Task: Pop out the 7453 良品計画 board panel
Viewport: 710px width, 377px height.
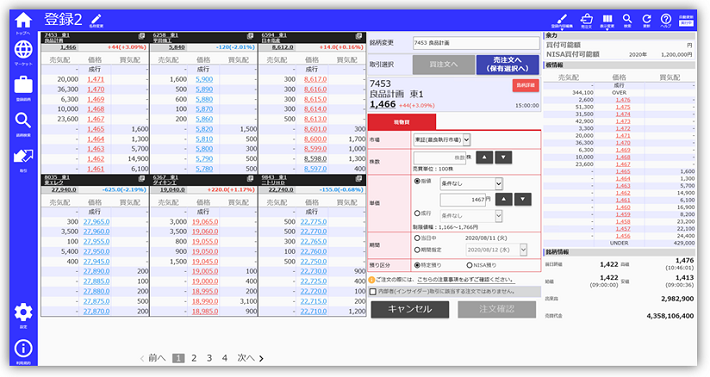Action: tap(142, 36)
